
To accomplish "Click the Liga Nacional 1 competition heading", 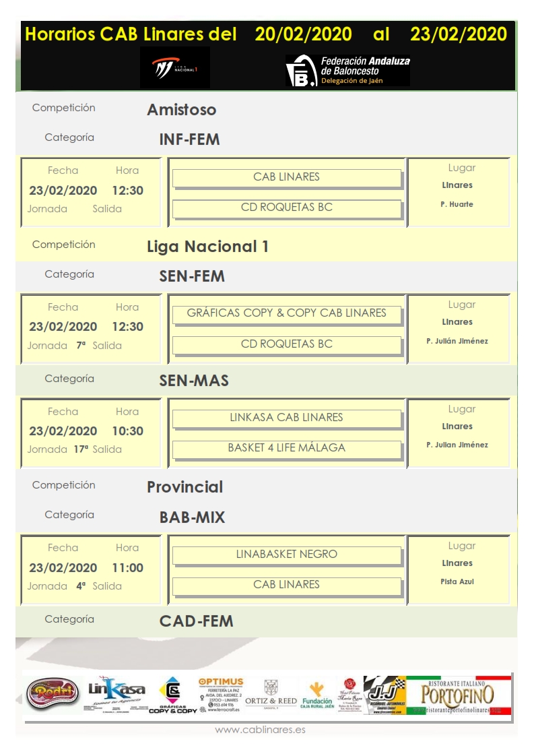I will coord(207,247).
